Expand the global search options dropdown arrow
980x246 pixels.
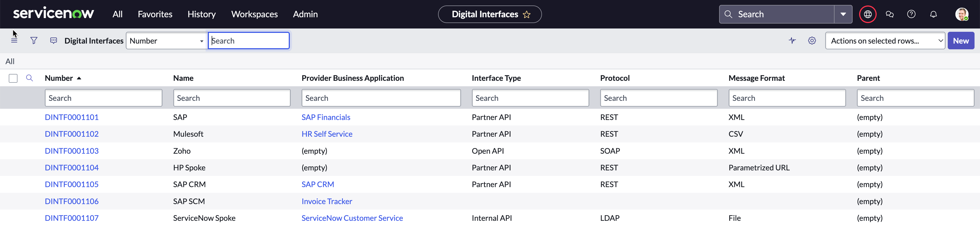tap(843, 14)
